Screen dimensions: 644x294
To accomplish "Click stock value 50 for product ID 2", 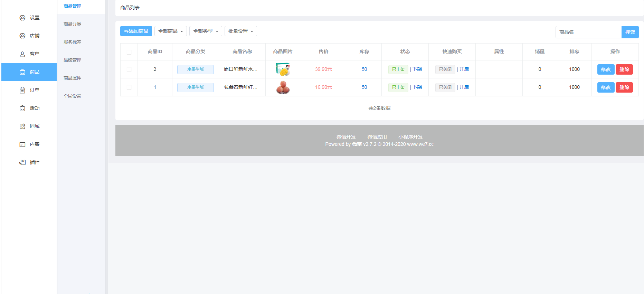I will [364, 69].
